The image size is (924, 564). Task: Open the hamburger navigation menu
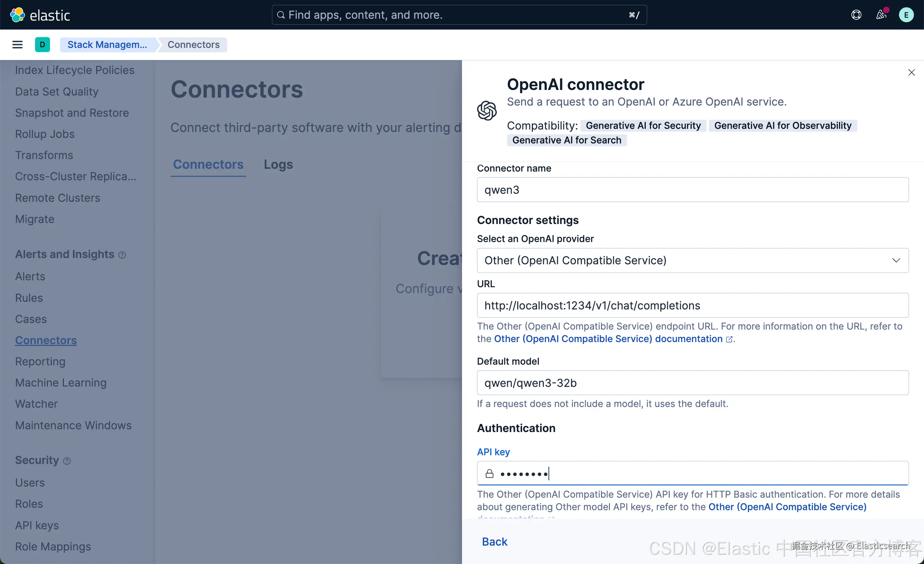click(18, 44)
